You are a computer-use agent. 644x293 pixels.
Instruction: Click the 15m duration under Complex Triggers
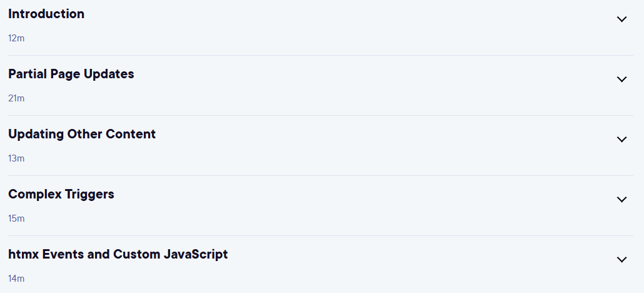coord(16,218)
